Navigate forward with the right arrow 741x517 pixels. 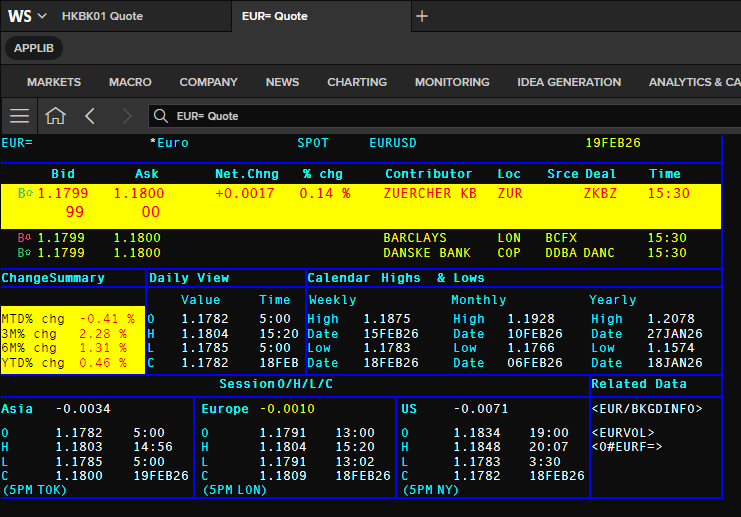coord(126,116)
